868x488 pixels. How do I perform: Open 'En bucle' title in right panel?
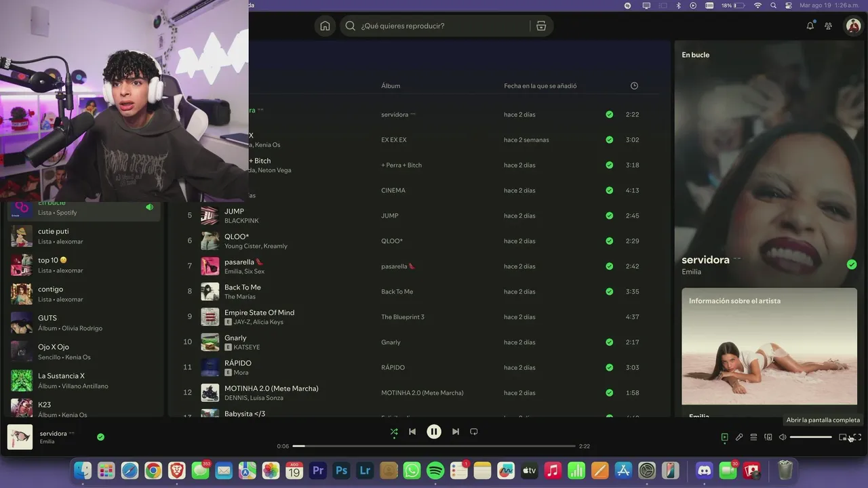tap(695, 55)
